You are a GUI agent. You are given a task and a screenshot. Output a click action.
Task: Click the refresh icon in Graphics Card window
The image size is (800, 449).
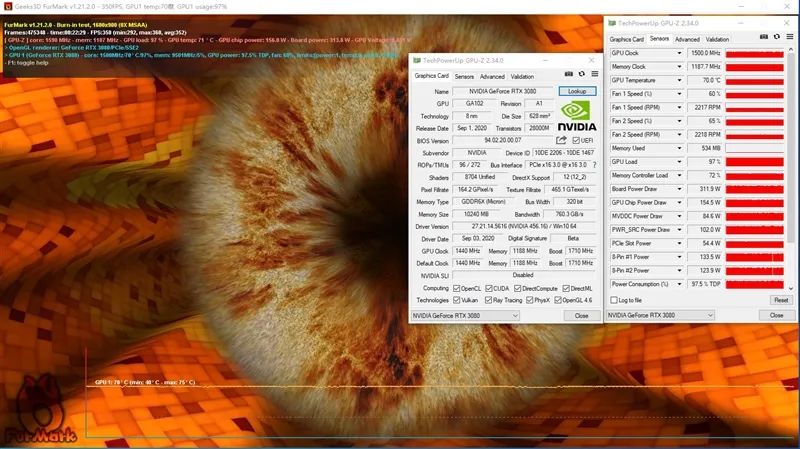click(x=582, y=74)
